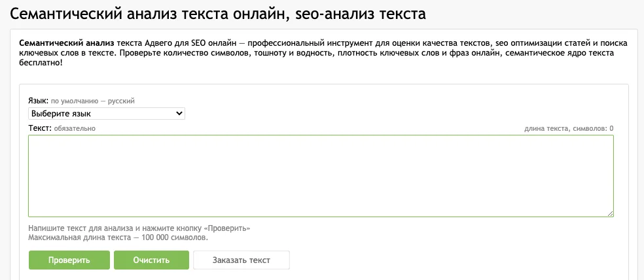Click the chevron arrow of the language selector
Viewport: 644px width, 280px height.
tap(180, 114)
